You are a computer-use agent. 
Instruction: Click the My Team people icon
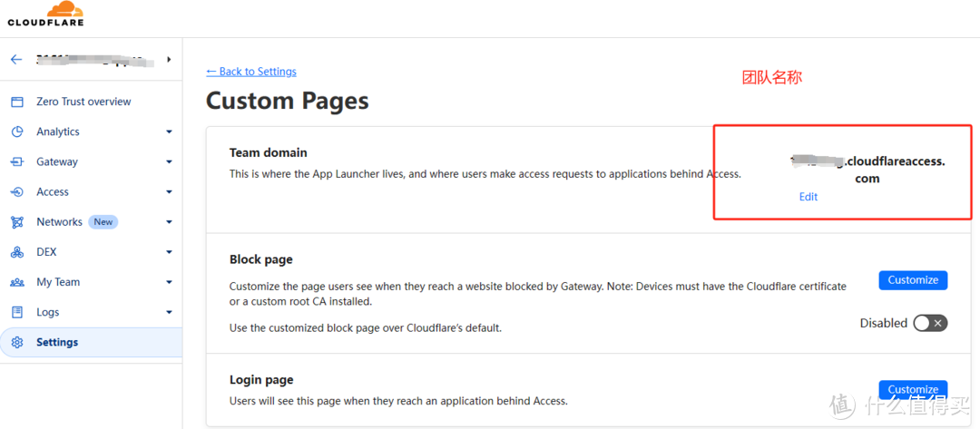[17, 282]
